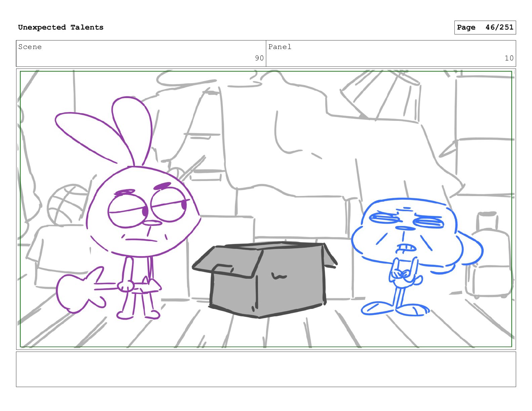The height and width of the screenshot is (411, 532).
Task: Click the empty notes box below the panel
Action: (x=266, y=369)
